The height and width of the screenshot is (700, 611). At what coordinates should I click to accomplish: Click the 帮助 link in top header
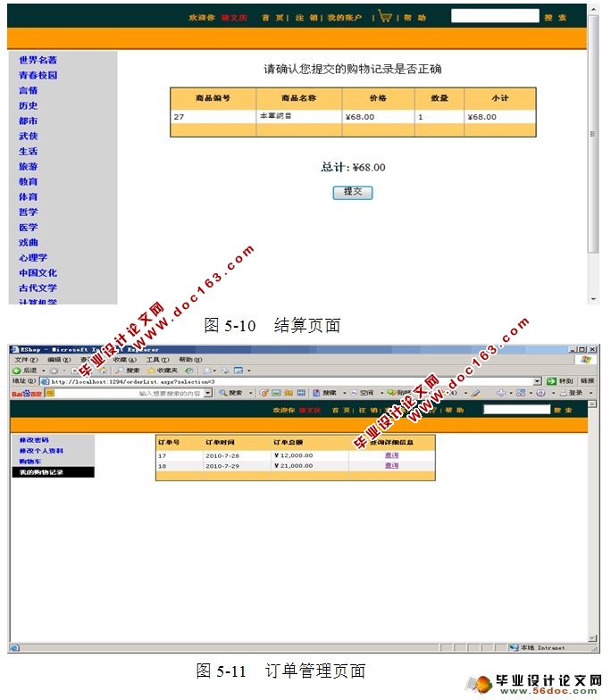414,18
